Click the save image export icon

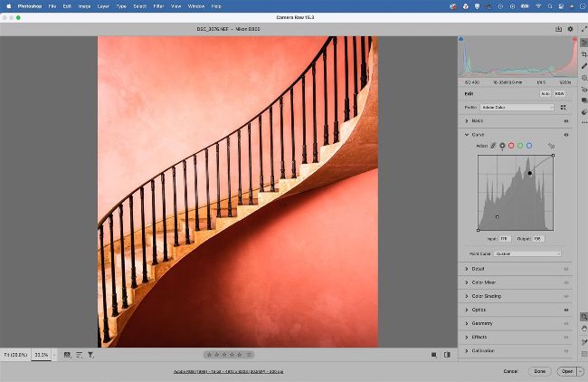tap(558, 29)
